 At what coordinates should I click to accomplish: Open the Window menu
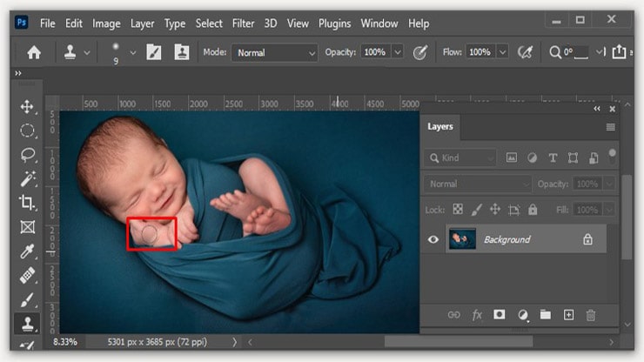[x=379, y=23]
